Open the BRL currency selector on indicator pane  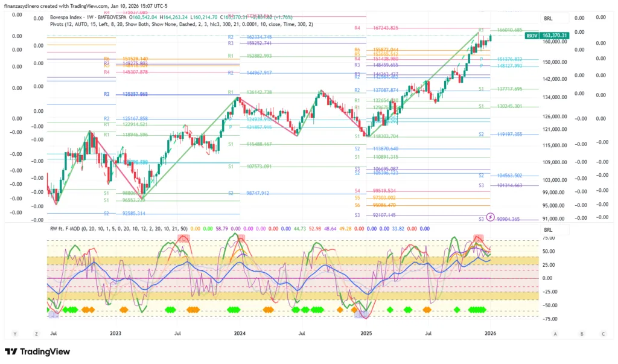(548, 230)
